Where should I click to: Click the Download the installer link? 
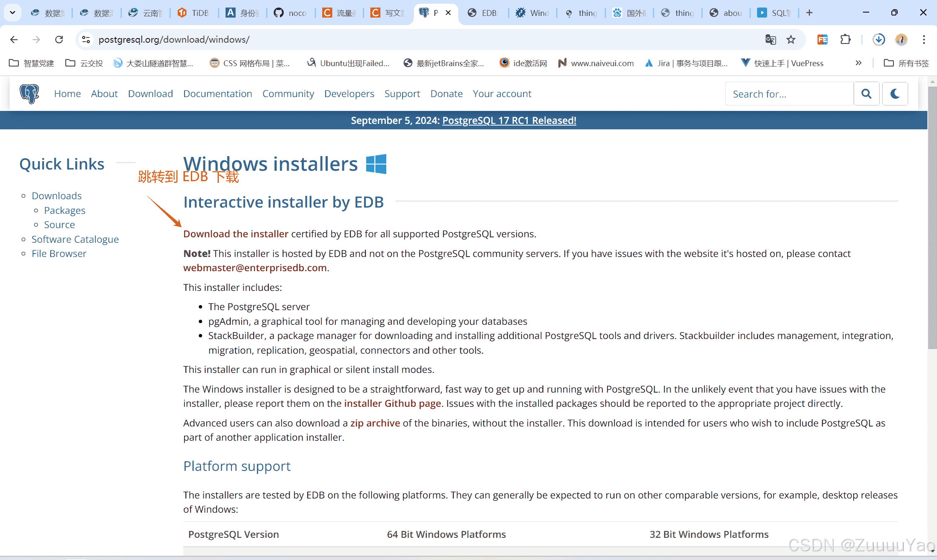[236, 234]
